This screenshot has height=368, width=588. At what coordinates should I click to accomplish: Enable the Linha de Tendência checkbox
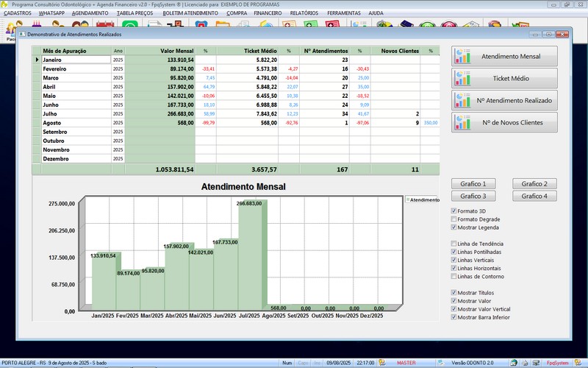tap(453, 244)
